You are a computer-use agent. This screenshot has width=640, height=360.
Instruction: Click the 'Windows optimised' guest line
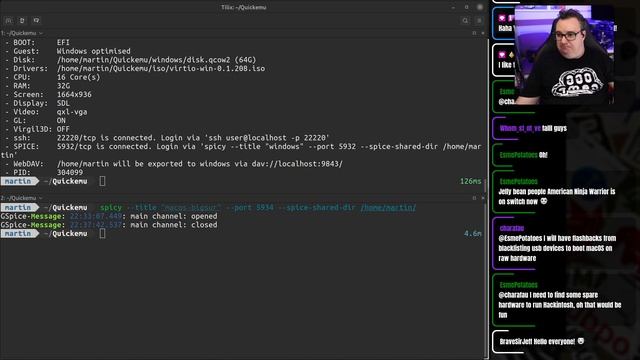93,51
